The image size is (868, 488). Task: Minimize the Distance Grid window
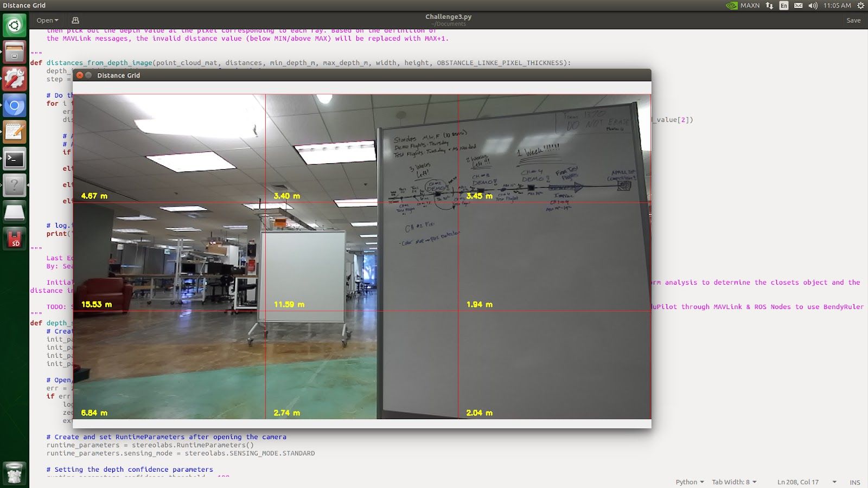(x=88, y=75)
